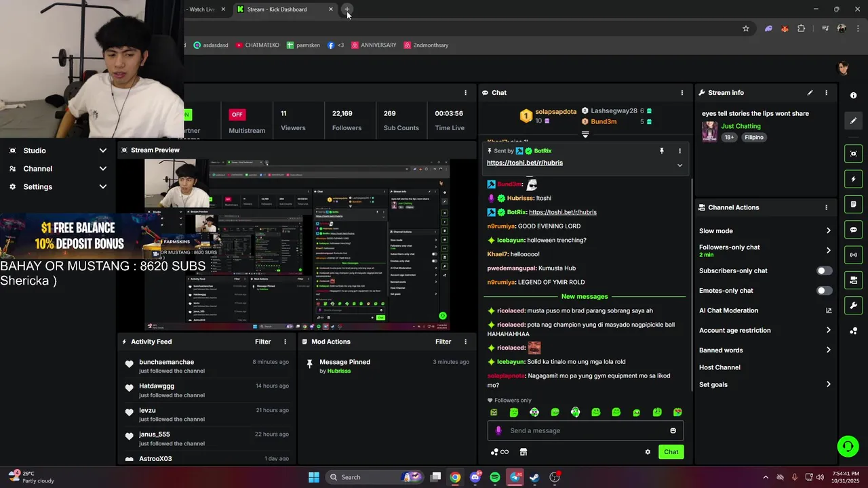This screenshot has height=488, width=868.
Task: Open the ANNIVERSARY bookmark
Action: coord(374,45)
